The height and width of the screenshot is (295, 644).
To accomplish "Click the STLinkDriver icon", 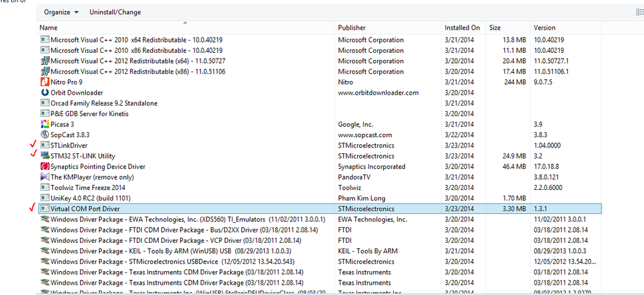I will (44, 145).
